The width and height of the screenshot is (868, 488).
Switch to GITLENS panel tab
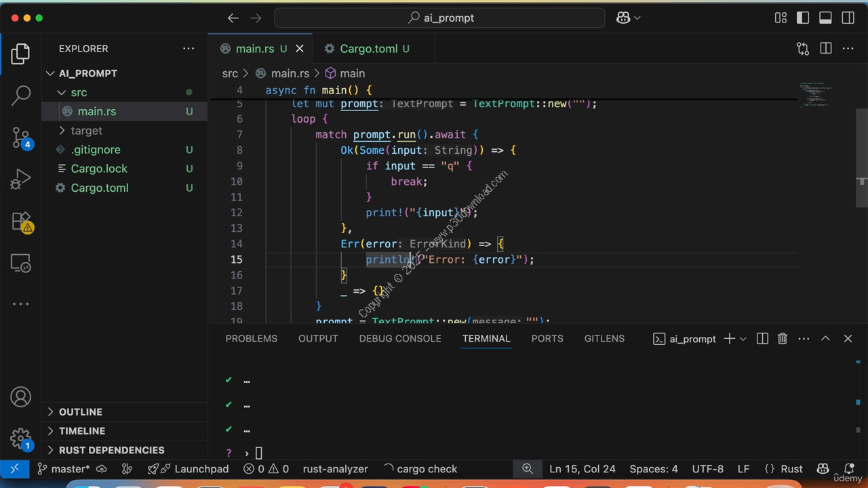[604, 338]
